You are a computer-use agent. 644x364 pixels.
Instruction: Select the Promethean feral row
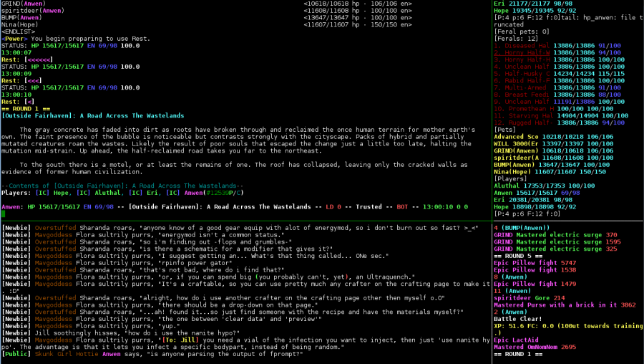tap(522, 107)
